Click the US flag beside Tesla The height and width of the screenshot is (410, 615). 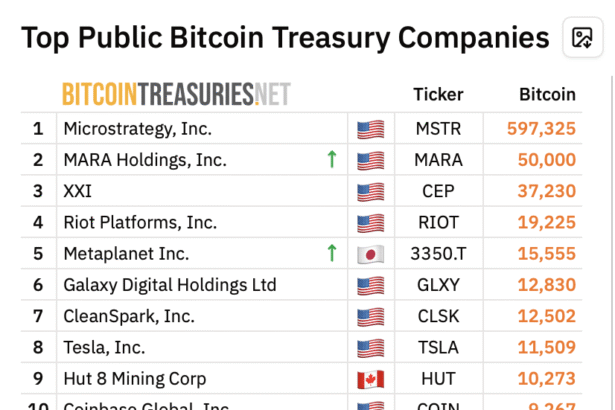click(370, 348)
